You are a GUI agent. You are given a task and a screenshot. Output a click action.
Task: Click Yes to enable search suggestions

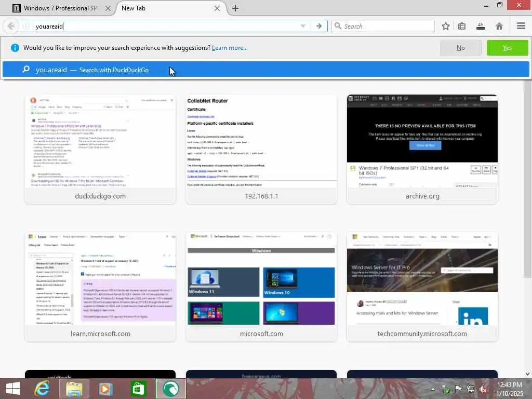[x=507, y=48]
